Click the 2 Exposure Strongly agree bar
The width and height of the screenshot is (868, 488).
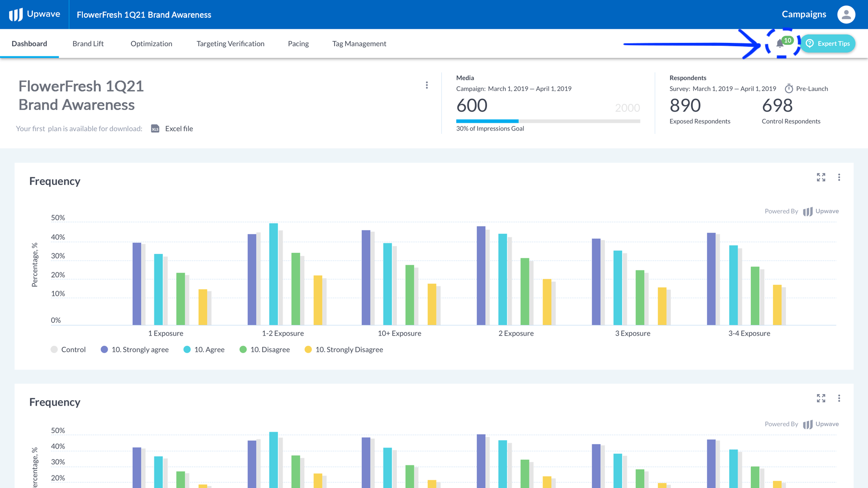click(481, 276)
